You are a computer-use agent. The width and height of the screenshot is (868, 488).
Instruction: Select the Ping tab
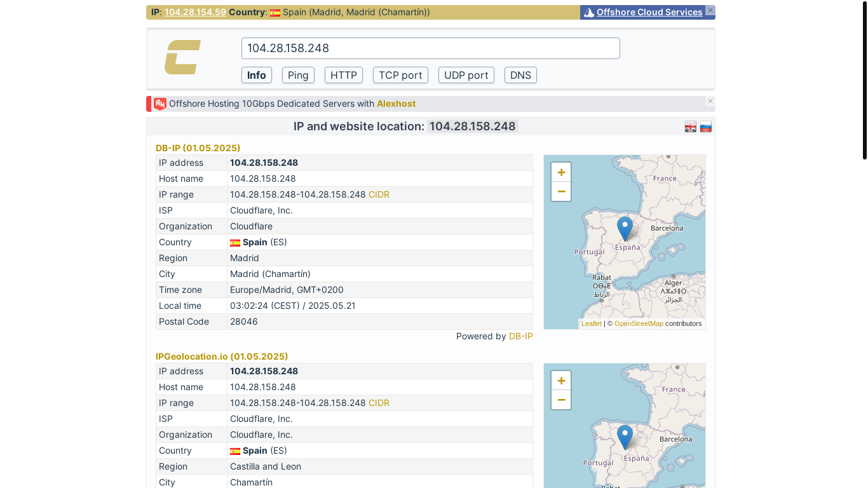[x=298, y=75]
